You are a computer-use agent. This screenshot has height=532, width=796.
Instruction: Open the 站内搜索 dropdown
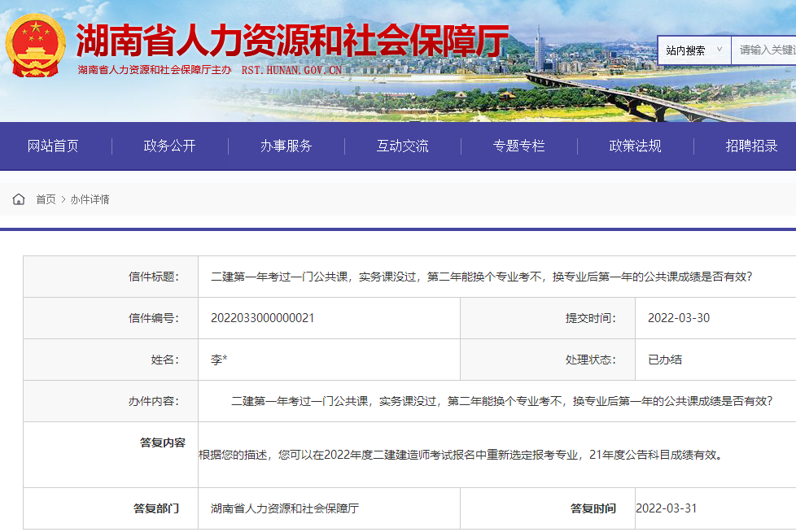[x=693, y=50]
